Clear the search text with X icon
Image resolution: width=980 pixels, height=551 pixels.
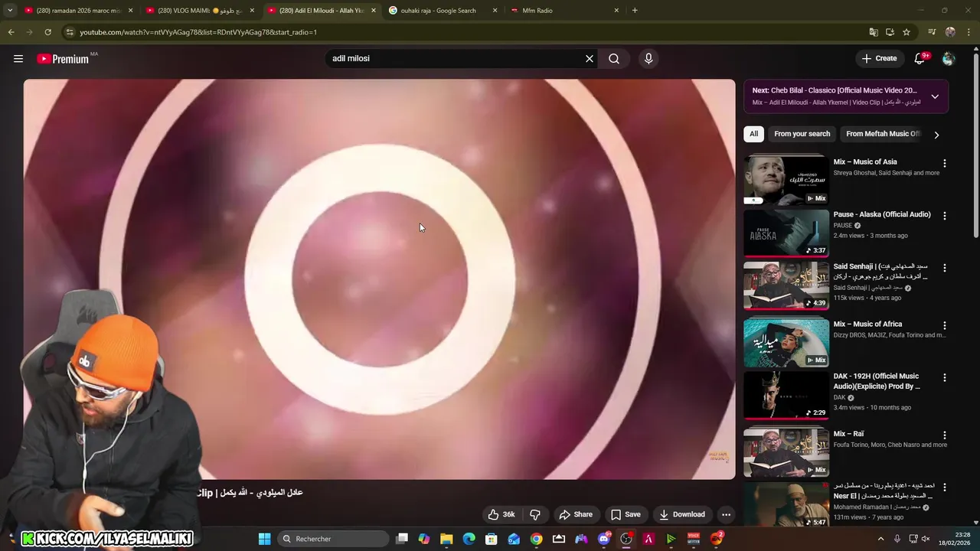click(x=590, y=59)
